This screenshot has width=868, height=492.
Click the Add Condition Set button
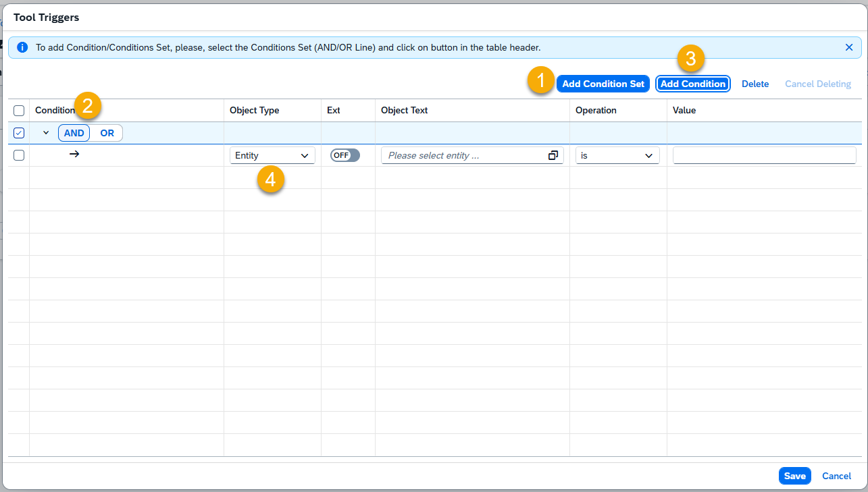tap(603, 84)
